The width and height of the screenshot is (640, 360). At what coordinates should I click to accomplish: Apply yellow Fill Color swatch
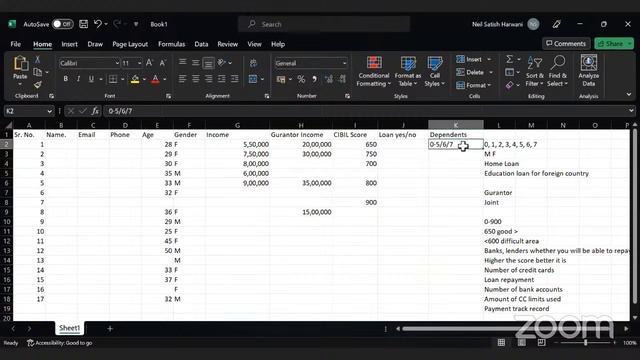coord(135,79)
